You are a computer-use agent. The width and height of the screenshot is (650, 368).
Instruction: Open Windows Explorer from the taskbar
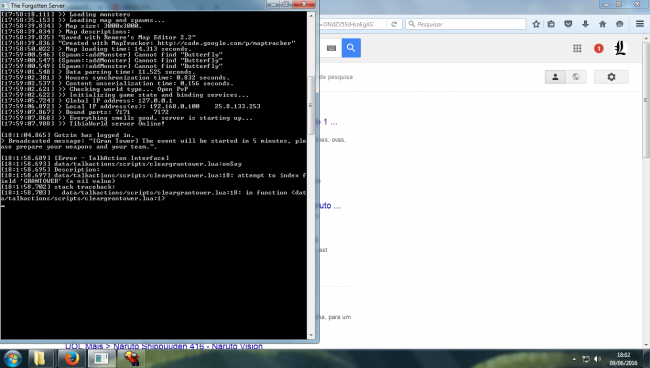click(x=40, y=358)
